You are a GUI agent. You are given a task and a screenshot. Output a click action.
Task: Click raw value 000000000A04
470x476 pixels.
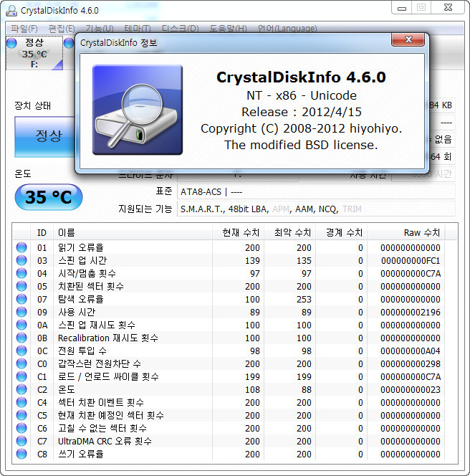411,351
